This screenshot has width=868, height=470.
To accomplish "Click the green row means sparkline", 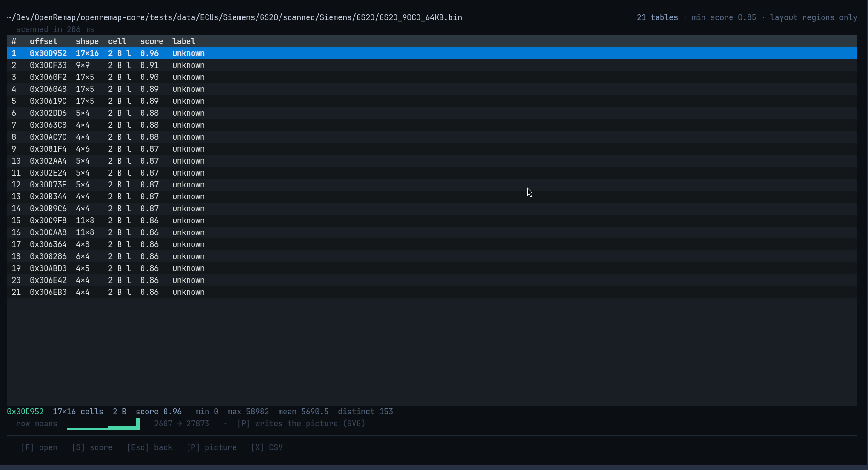I will [x=103, y=424].
